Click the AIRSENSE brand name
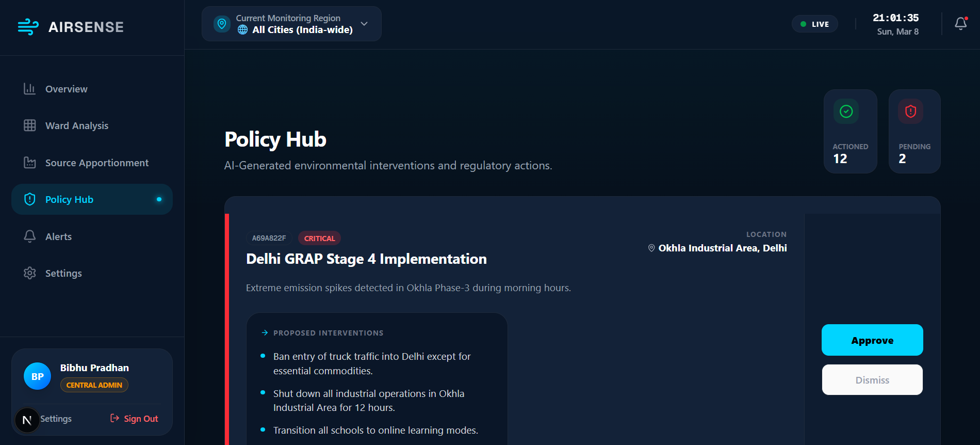The width and height of the screenshot is (980, 445). click(86, 27)
